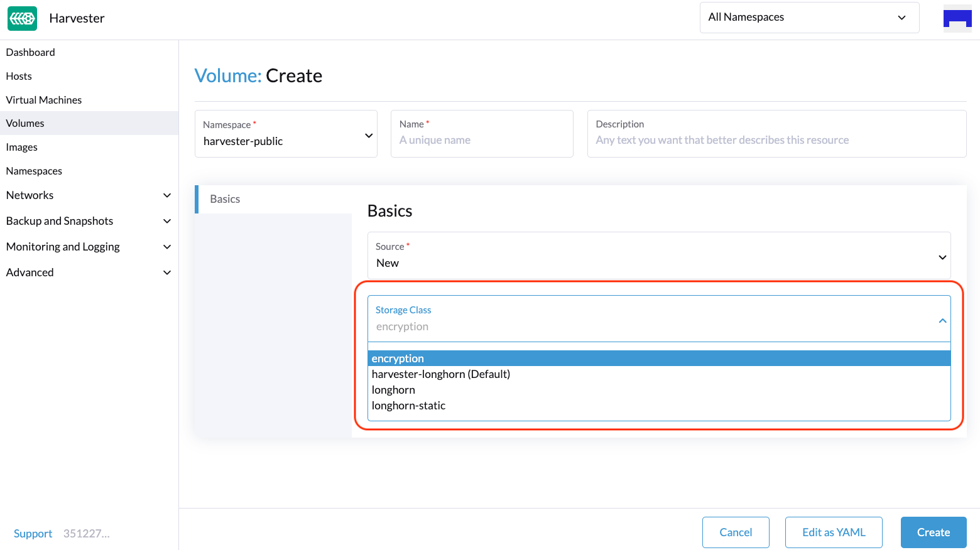Open the user avatar menu
The height and width of the screenshot is (550, 980).
(x=957, y=18)
